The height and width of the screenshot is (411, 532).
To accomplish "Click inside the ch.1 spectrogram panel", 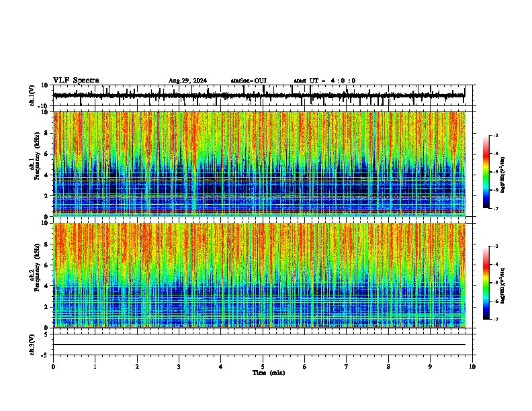I will [x=259, y=164].
